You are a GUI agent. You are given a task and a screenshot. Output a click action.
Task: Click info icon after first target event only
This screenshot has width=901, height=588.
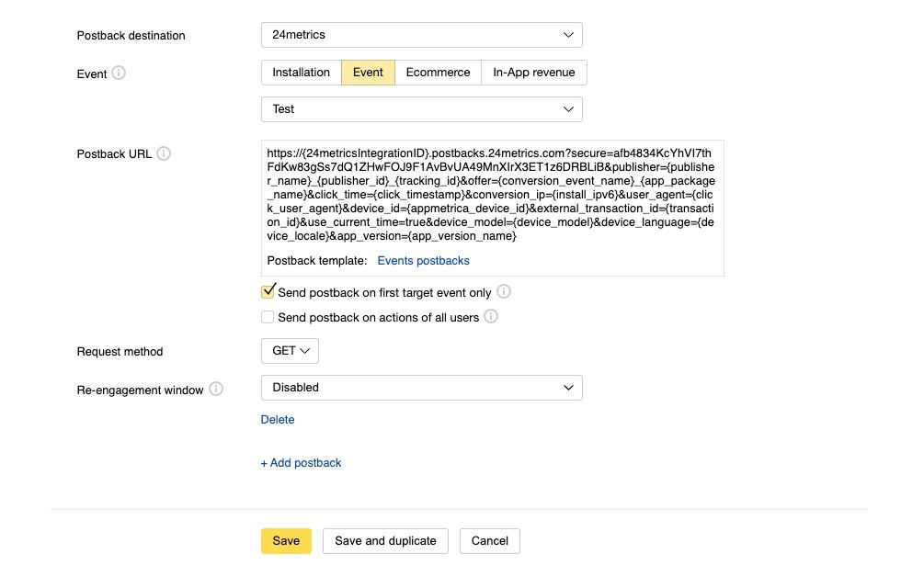[504, 292]
